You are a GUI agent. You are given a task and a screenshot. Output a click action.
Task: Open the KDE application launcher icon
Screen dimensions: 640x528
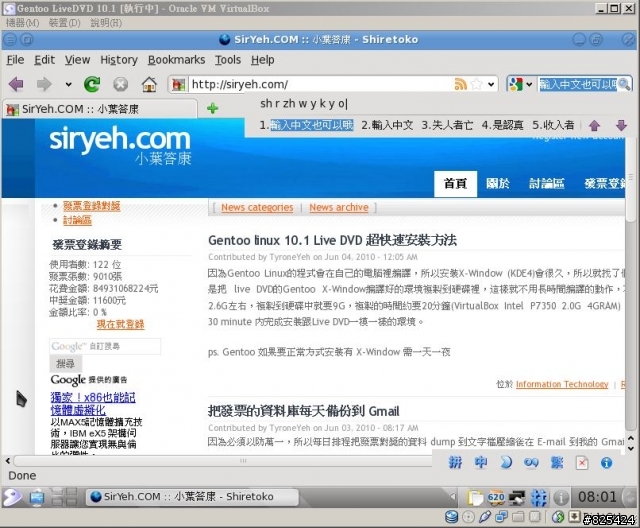[12, 497]
